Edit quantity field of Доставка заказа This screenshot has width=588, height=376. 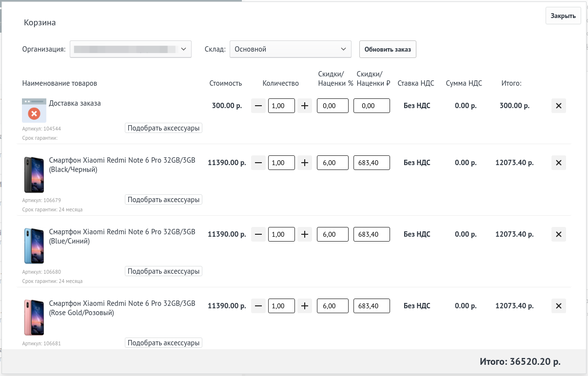point(281,106)
